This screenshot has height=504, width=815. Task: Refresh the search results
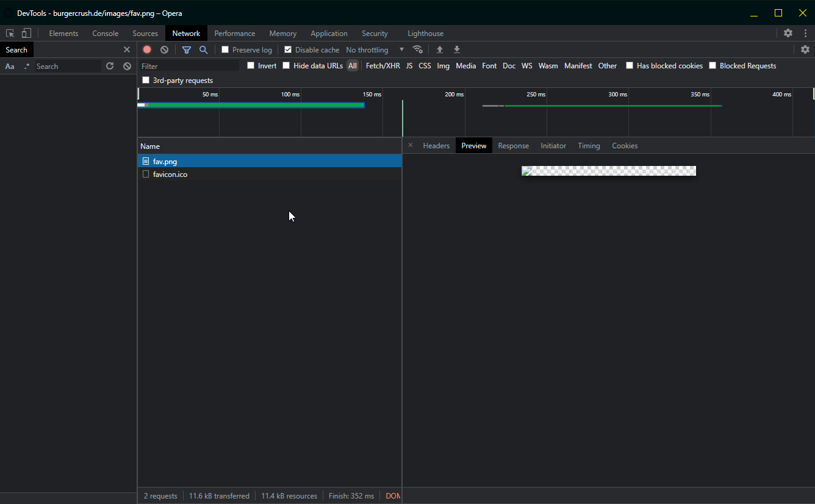pos(110,66)
